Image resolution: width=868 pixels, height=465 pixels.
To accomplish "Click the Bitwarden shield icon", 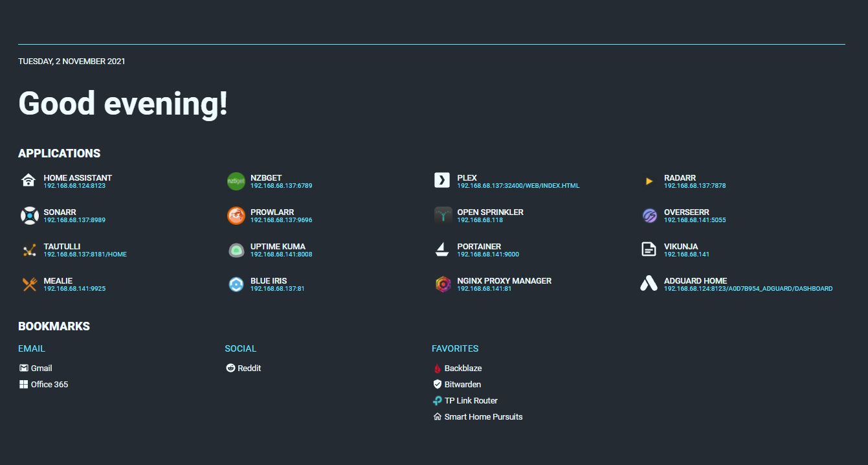I will pos(438,384).
